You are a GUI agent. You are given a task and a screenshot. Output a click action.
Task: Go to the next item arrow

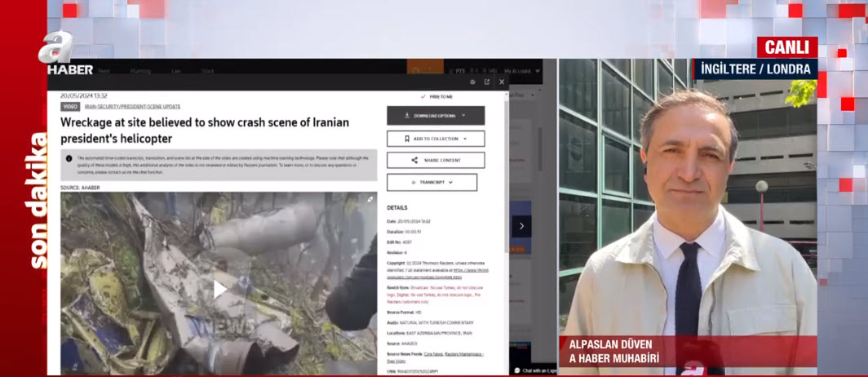(x=522, y=226)
